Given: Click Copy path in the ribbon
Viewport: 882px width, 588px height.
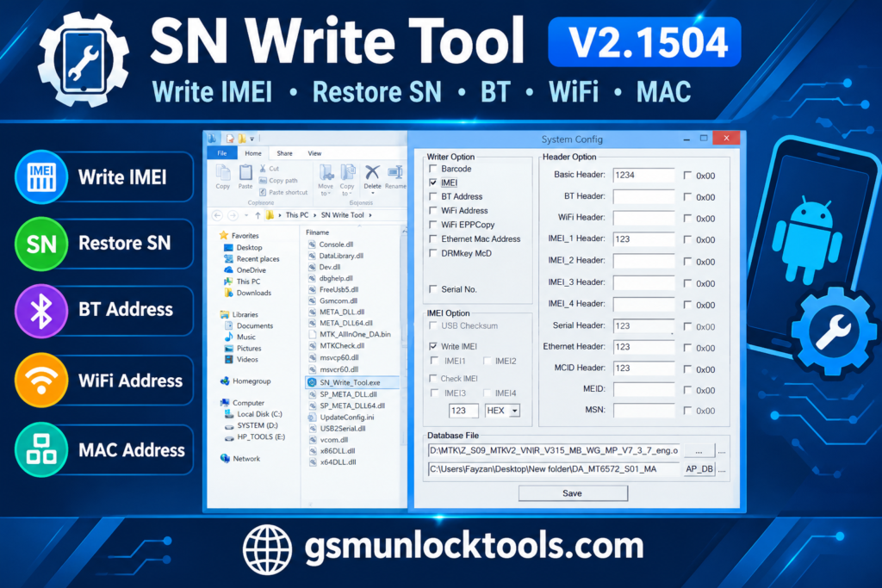Looking at the screenshot, I should coord(278,181).
